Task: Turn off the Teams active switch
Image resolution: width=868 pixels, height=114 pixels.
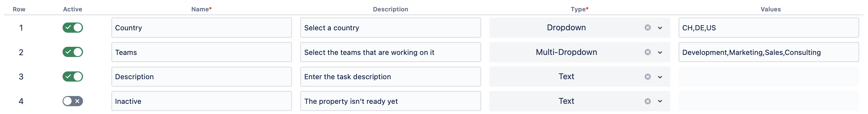Action: (72, 52)
